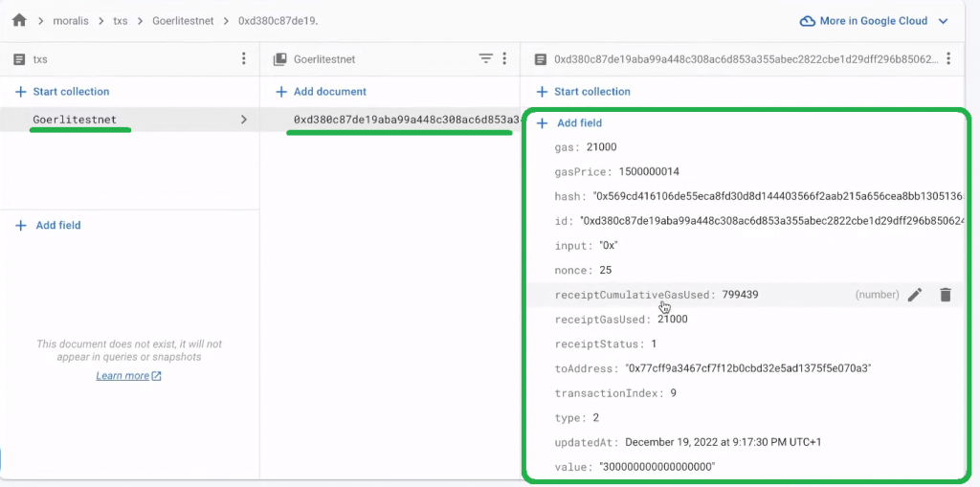The height and width of the screenshot is (487, 980).
Task: Click the transactionIndex value 9
Action: (x=673, y=393)
